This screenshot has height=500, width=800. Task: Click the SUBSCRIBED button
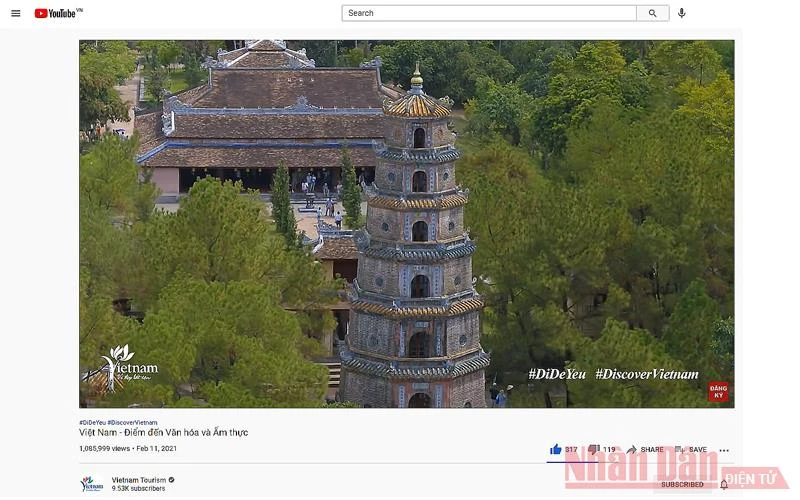682,485
